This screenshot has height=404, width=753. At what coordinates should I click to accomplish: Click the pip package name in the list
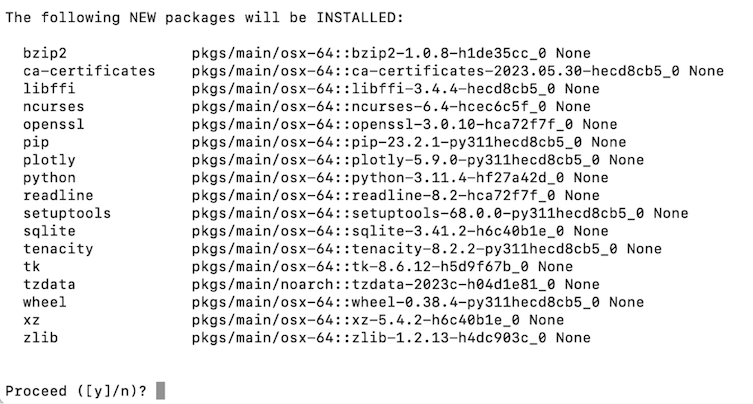(x=36, y=142)
